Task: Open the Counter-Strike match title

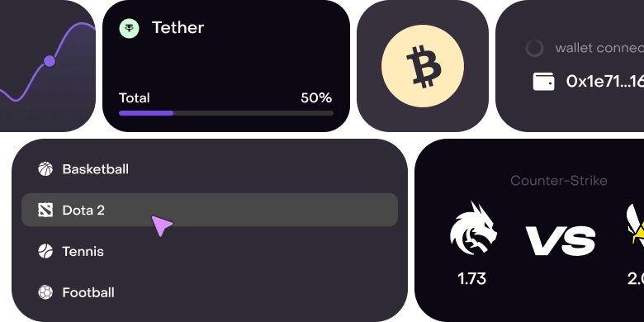Action: pos(559,181)
